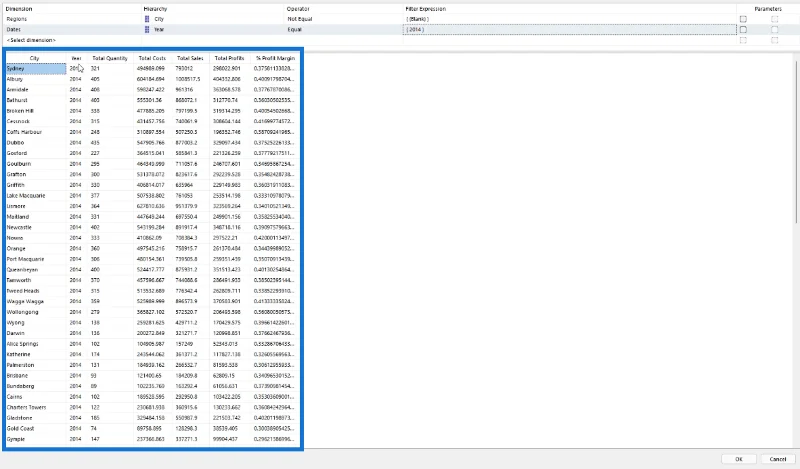Select the Armidale city cell
This screenshot has height=469, width=800.
(36, 89)
